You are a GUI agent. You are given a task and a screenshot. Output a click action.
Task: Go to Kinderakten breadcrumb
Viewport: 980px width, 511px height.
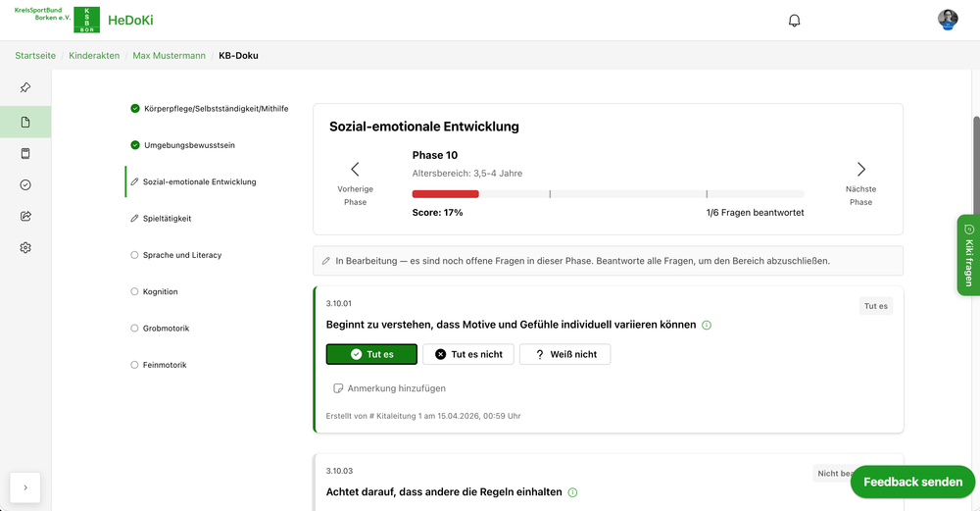(94, 56)
